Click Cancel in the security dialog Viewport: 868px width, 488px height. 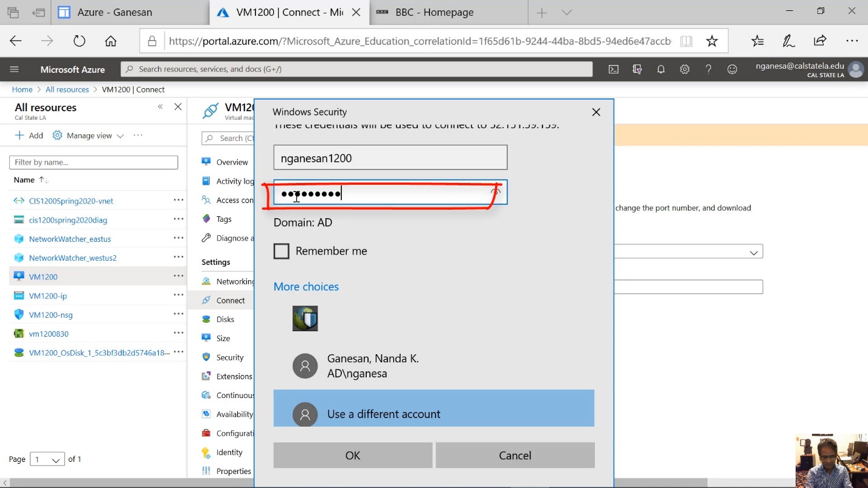pos(515,455)
